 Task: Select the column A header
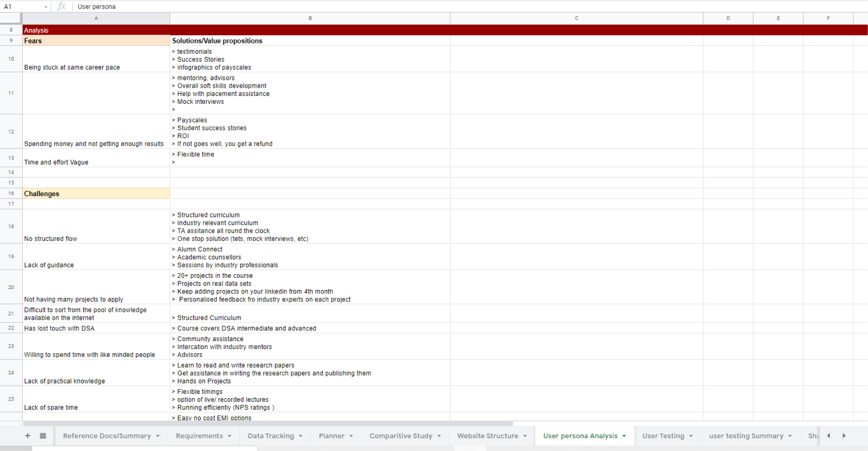pyautogui.click(x=96, y=18)
